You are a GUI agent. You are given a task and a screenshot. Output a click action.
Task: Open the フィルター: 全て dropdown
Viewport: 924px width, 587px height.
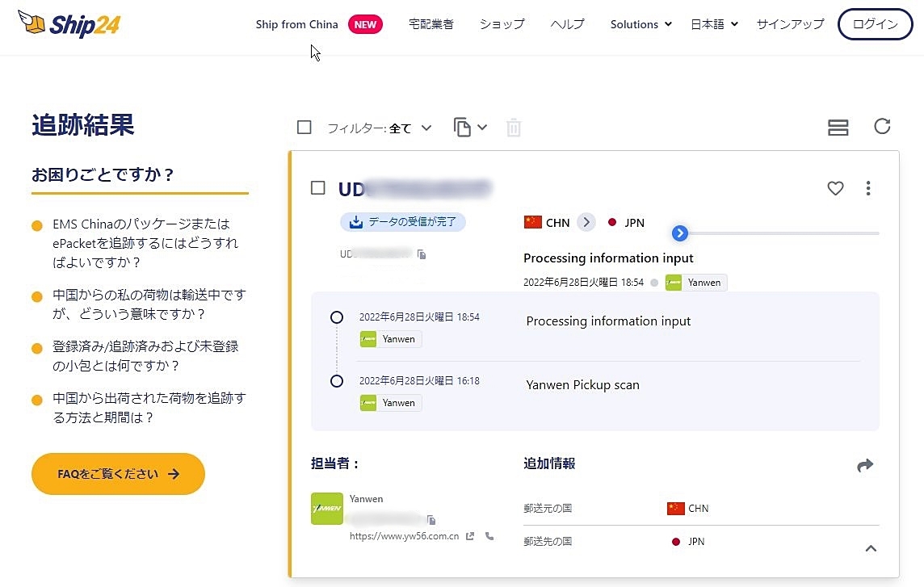[x=380, y=128]
